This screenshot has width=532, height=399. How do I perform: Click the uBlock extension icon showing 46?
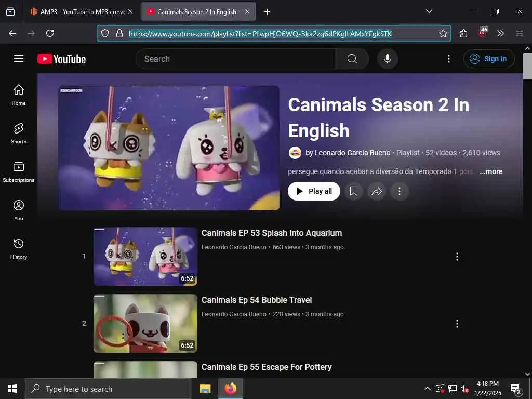pyautogui.click(x=482, y=33)
